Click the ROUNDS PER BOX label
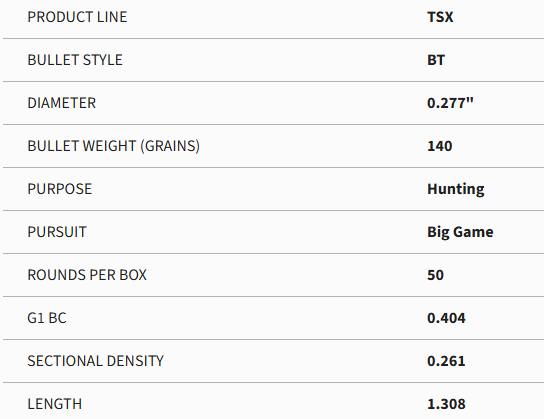 click(x=87, y=275)
